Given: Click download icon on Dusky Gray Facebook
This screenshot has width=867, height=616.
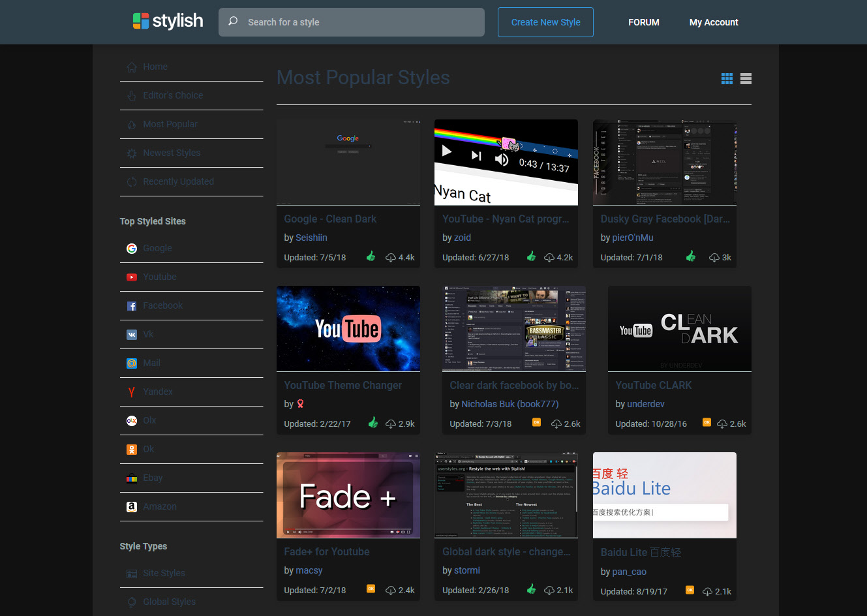Looking at the screenshot, I should point(714,258).
